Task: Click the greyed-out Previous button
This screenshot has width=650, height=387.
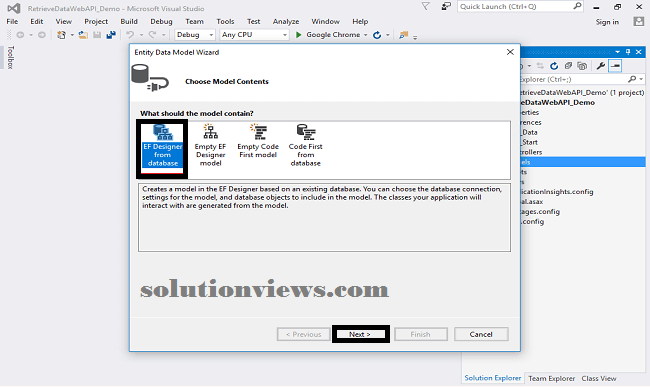Action: point(303,334)
